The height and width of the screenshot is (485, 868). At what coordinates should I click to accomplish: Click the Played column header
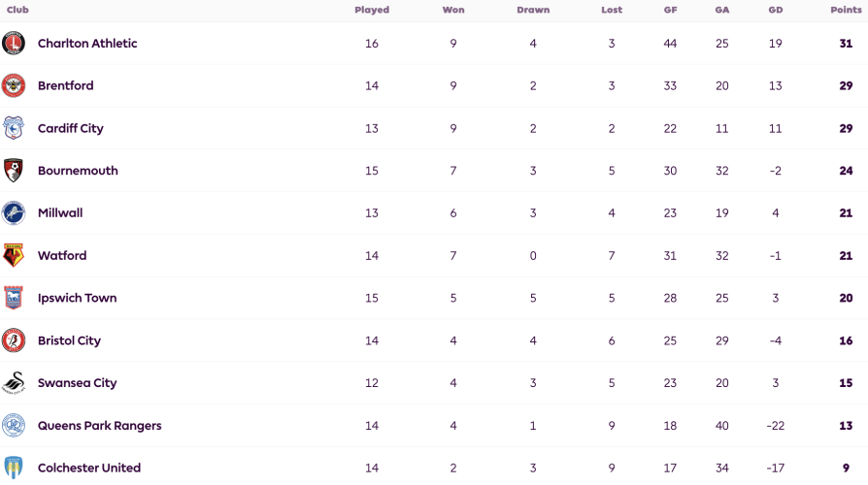372,10
